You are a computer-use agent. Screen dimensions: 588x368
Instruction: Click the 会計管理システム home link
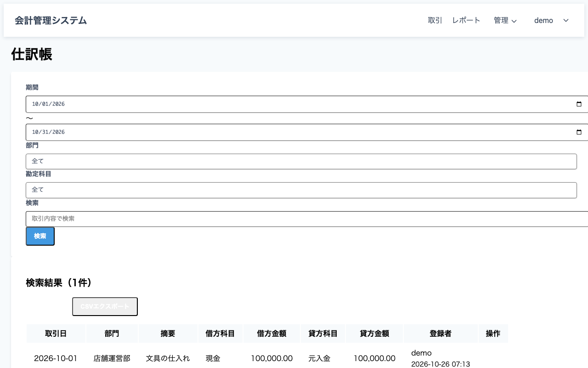pyautogui.click(x=51, y=20)
